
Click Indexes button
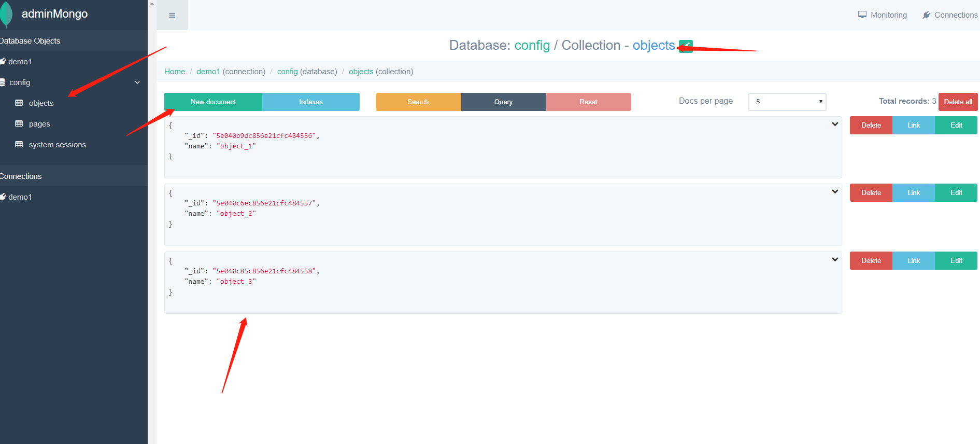click(x=311, y=102)
